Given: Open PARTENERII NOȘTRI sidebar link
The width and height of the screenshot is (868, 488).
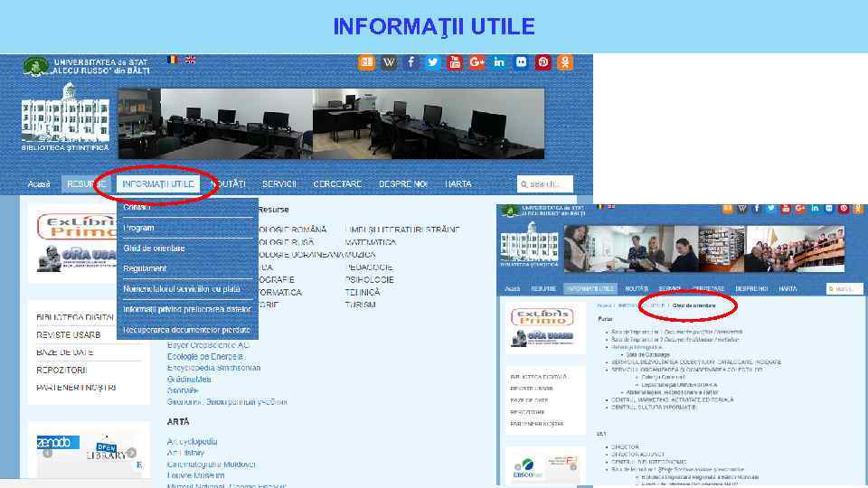Looking at the screenshot, I should (76, 388).
